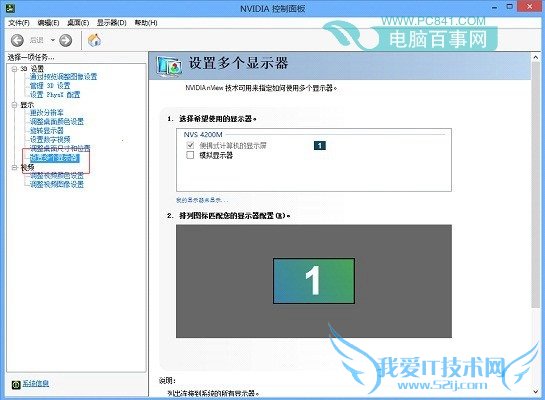The image size is (545, 400).
Task: Minimize the NVIDIA 控制面板 window
Action: point(495,7)
